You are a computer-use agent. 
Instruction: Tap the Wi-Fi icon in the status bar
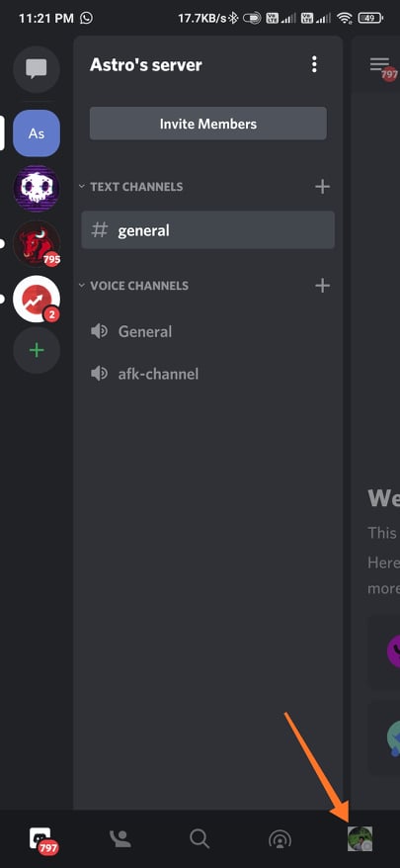click(x=346, y=18)
